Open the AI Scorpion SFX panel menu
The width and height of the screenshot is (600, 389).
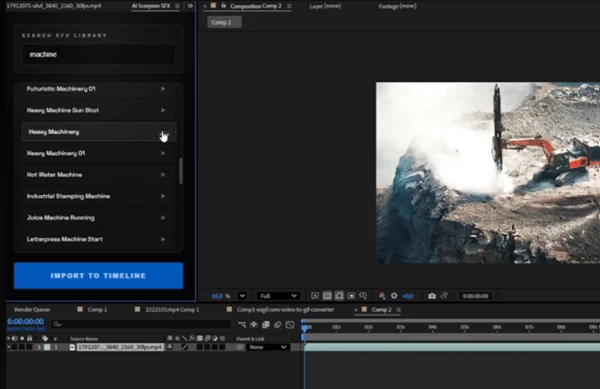coord(177,6)
